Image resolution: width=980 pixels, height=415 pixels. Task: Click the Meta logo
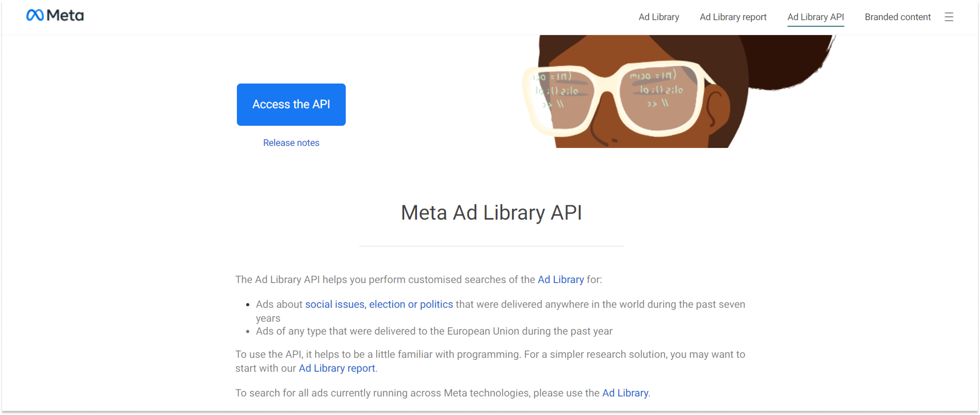55,15
